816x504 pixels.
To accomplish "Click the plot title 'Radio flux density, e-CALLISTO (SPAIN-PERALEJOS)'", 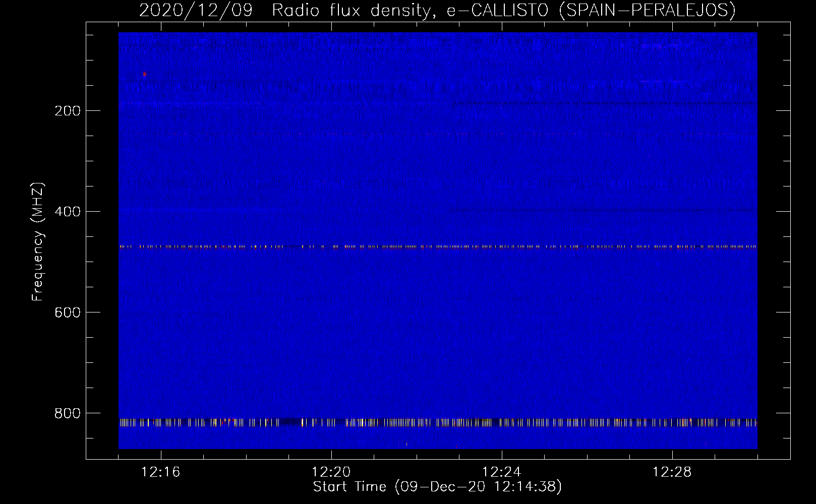I will pyautogui.click(x=503, y=11).
